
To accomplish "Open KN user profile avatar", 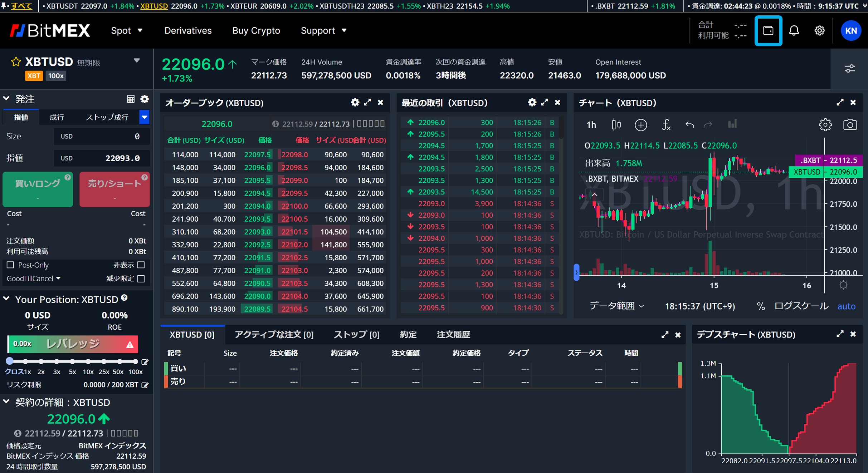I will 851,31.
